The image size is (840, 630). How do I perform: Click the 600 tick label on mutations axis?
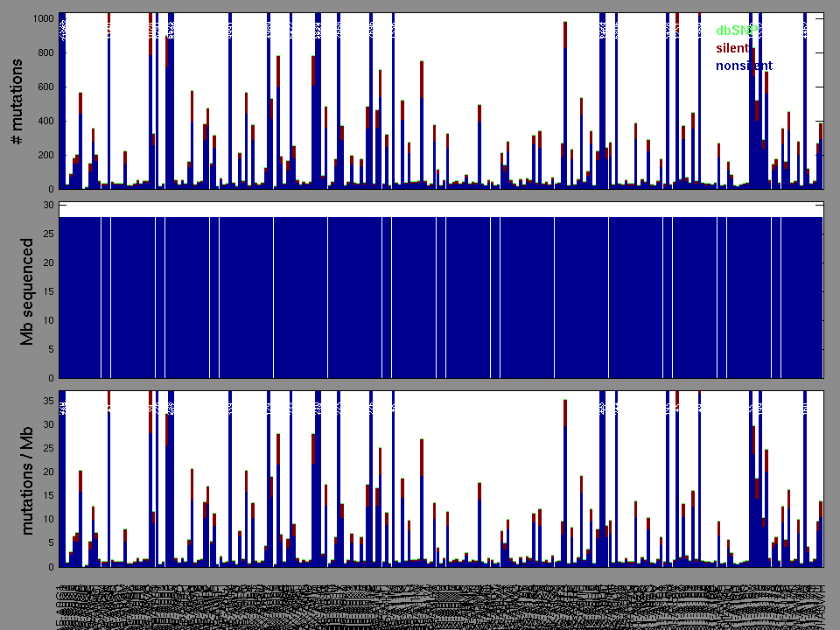click(45, 87)
